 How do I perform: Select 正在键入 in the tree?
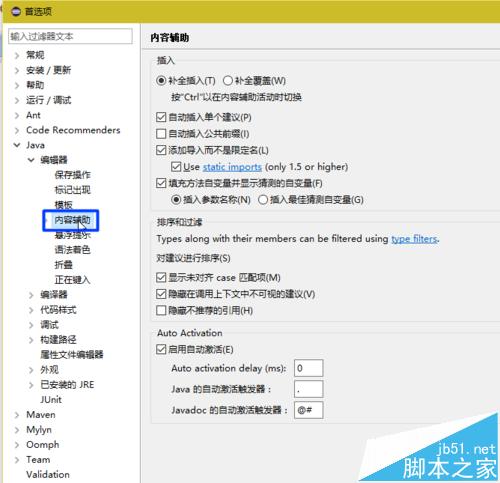tap(72, 280)
